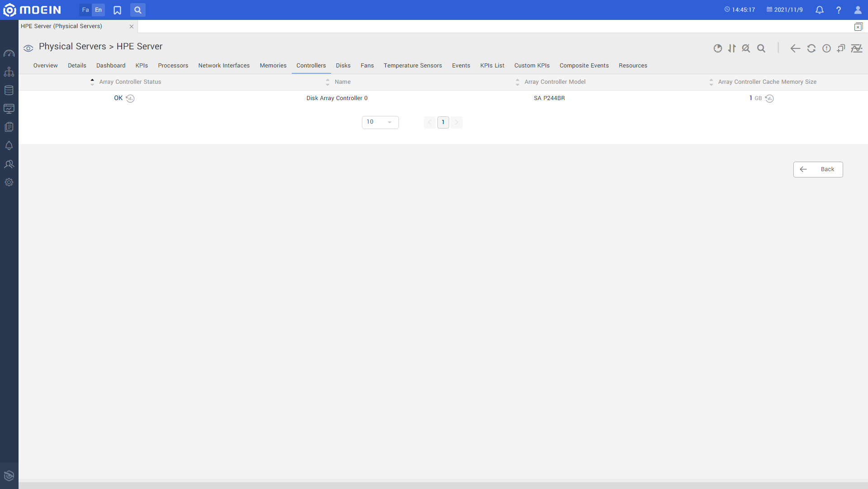Click the copy windows toolbar icon
868x489 pixels.
(x=841, y=48)
